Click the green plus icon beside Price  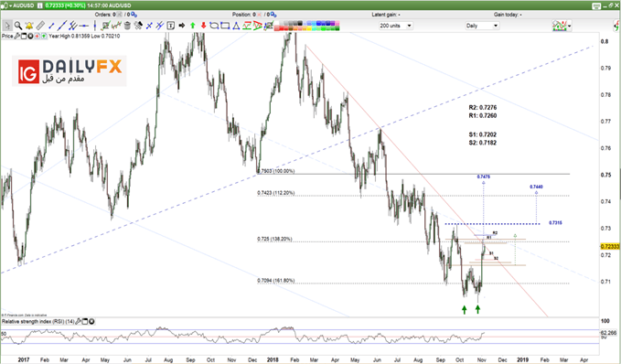click(44, 36)
